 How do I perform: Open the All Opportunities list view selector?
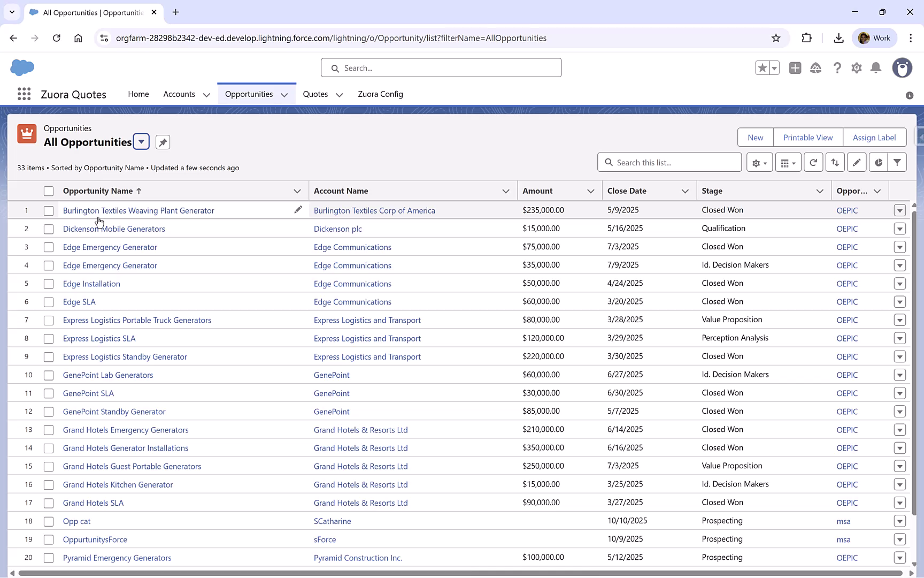pos(141,142)
